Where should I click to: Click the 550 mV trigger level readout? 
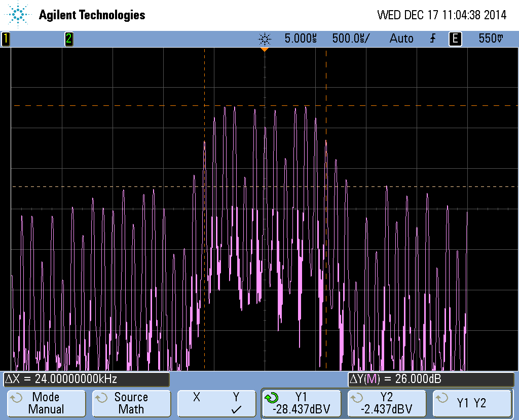click(x=491, y=39)
